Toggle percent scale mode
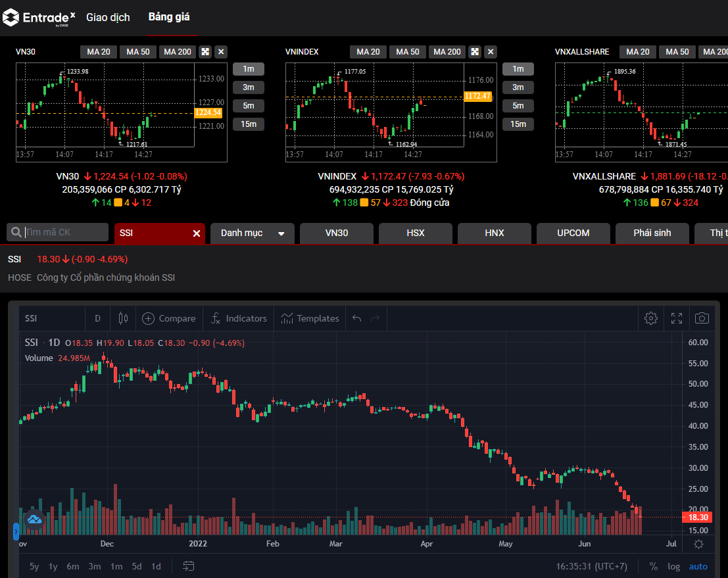Screen dimensions: 728x578 click(x=654, y=566)
